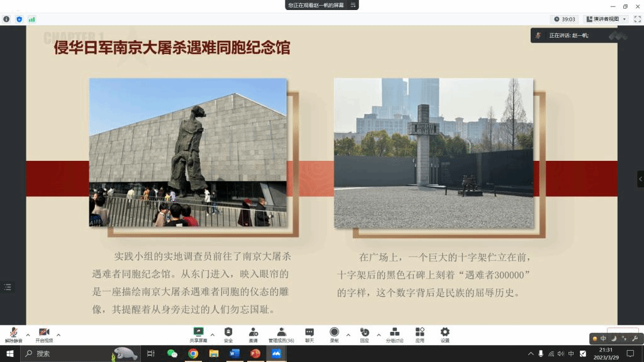Open the Speaker View (演讲者视图) dropdown

pyautogui.click(x=606, y=19)
